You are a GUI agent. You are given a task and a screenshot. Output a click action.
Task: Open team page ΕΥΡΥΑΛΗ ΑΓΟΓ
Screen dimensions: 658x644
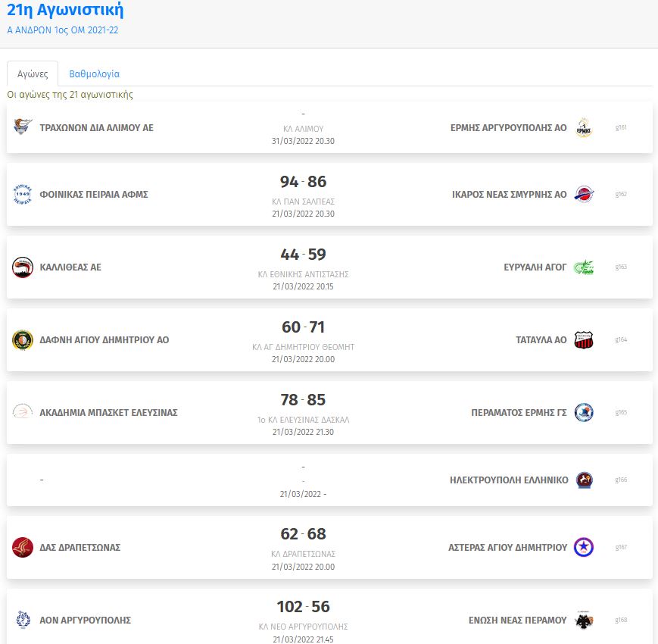coord(535,267)
